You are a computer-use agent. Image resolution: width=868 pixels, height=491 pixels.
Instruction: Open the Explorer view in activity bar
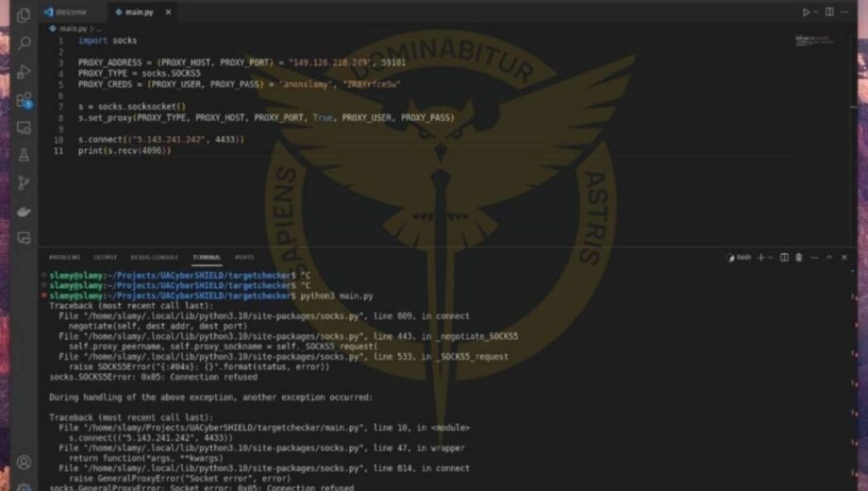point(24,15)
